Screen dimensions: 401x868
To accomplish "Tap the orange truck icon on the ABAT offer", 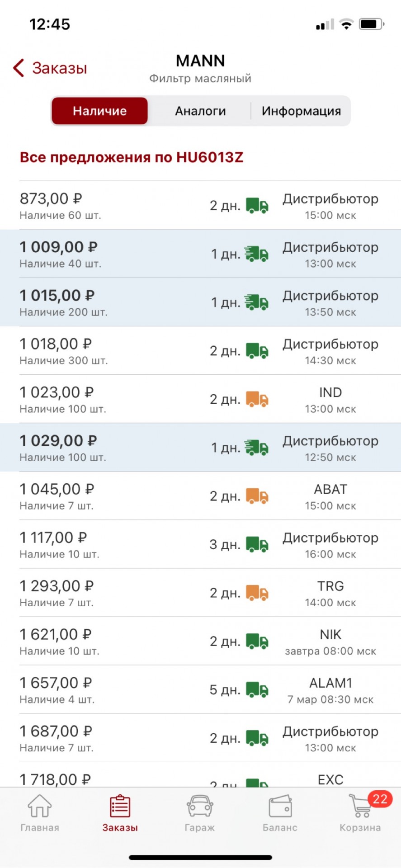I will pyautogui.click(x=257, y=495).
